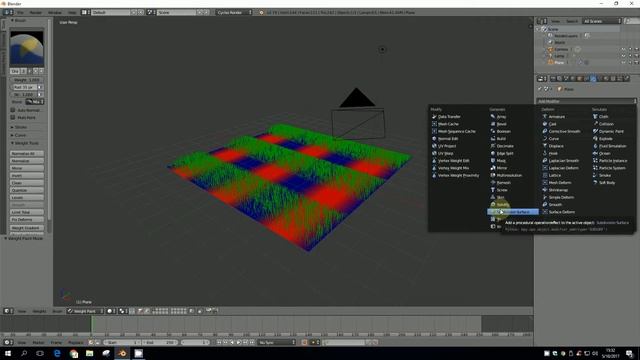Screen dimensions: 640x360
Task: Choose the Cast modifier icon
Action: click(x=544, y=124)
